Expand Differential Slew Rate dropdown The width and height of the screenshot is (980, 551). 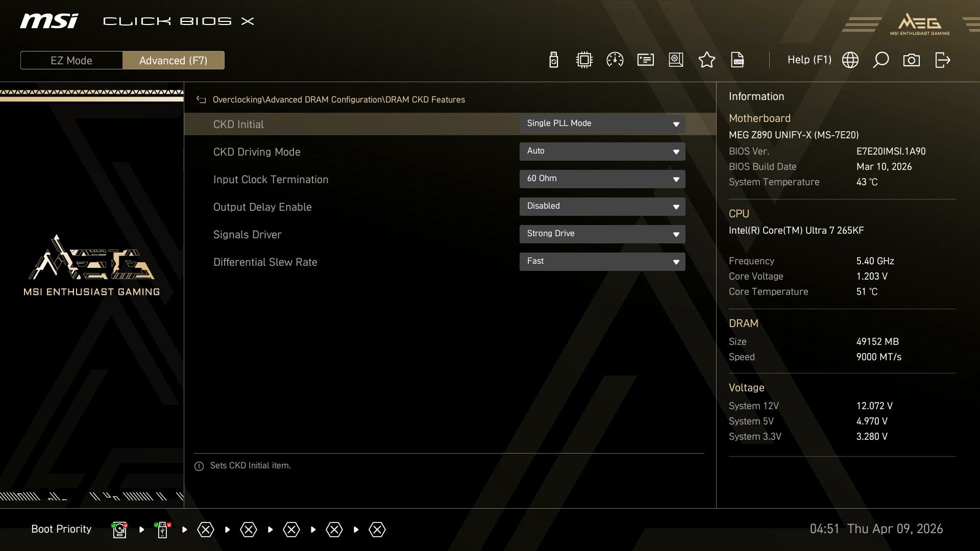602,262
